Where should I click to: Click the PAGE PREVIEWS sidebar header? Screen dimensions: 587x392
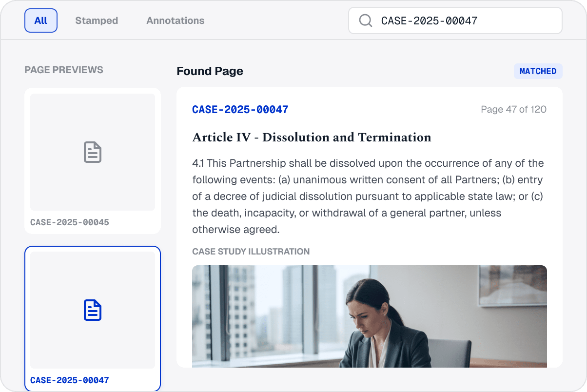[64, 70]
